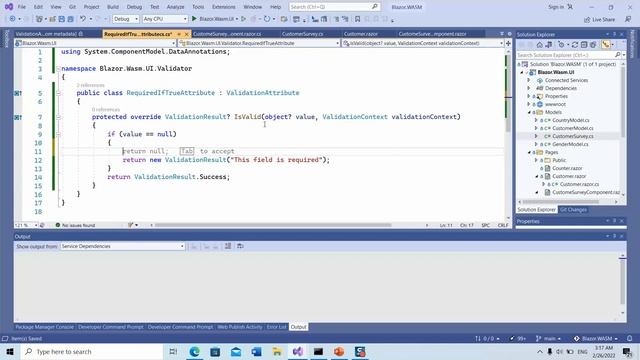This screenshot has height=360, width=640.
Task: Open the Package Manager Console tab
Action: [44, 327]
